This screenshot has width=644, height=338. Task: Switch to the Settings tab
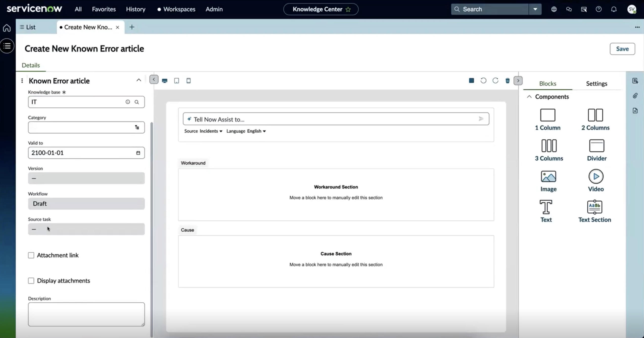596,83
